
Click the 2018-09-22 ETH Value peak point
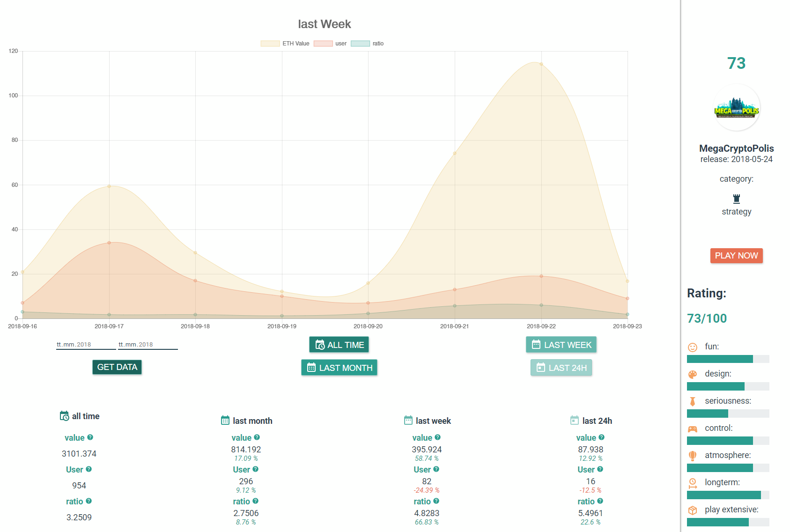point(541,64)
